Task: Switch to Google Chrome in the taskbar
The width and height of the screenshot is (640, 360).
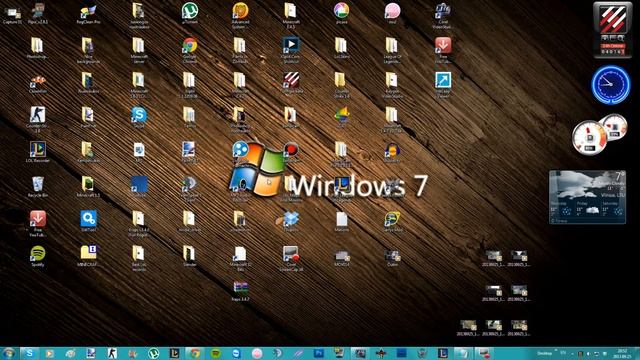Action: [195, 353]
